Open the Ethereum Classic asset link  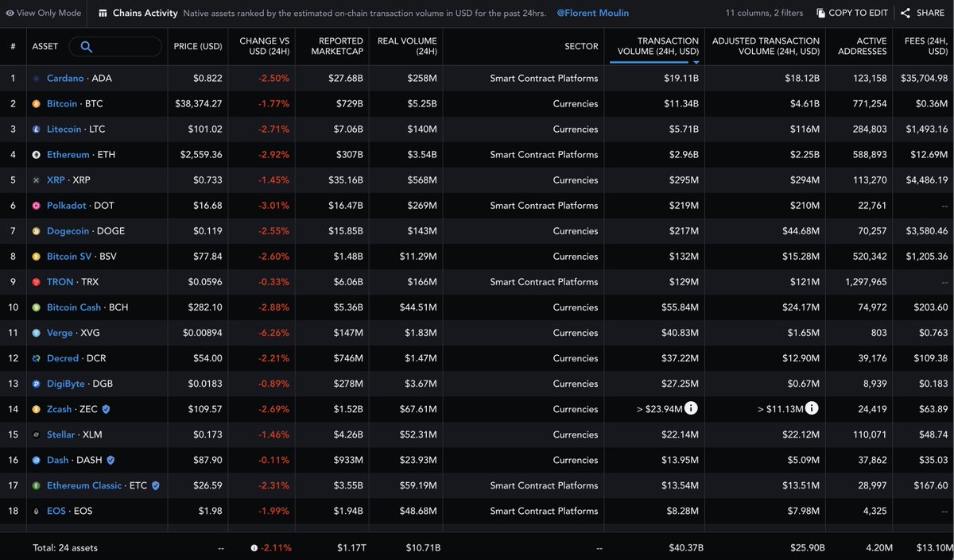coord(84,485)
